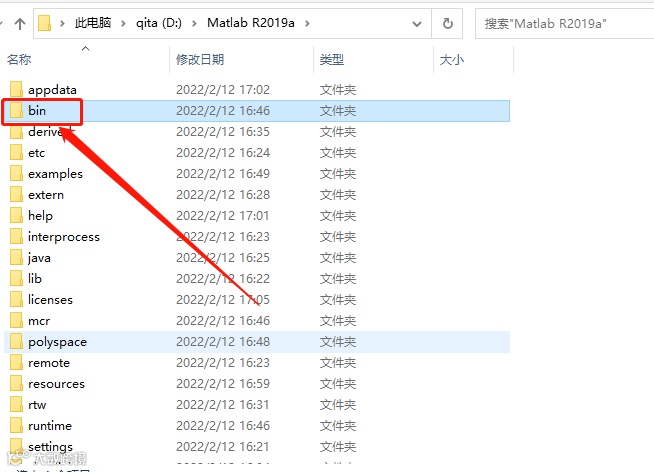Click the interprocess folder name
Viewport: 654px width, 472px height.
(x=64, y=237)
